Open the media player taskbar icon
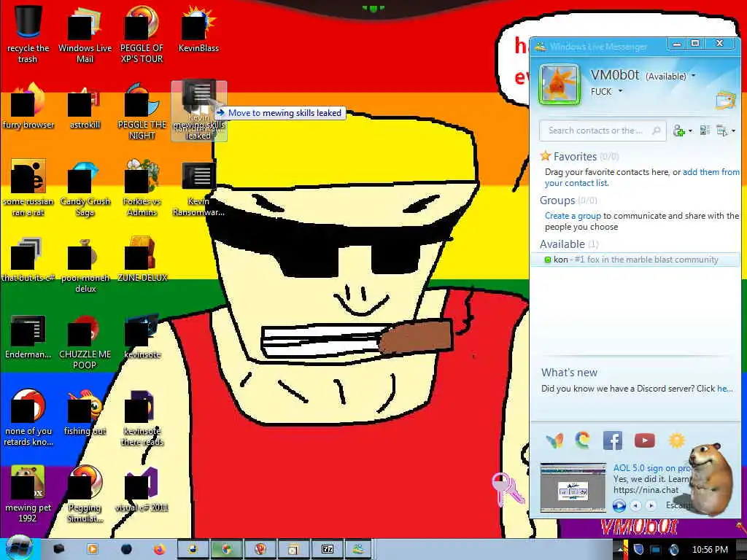Screen dimensions: 747x560 [x=93, y=550]
